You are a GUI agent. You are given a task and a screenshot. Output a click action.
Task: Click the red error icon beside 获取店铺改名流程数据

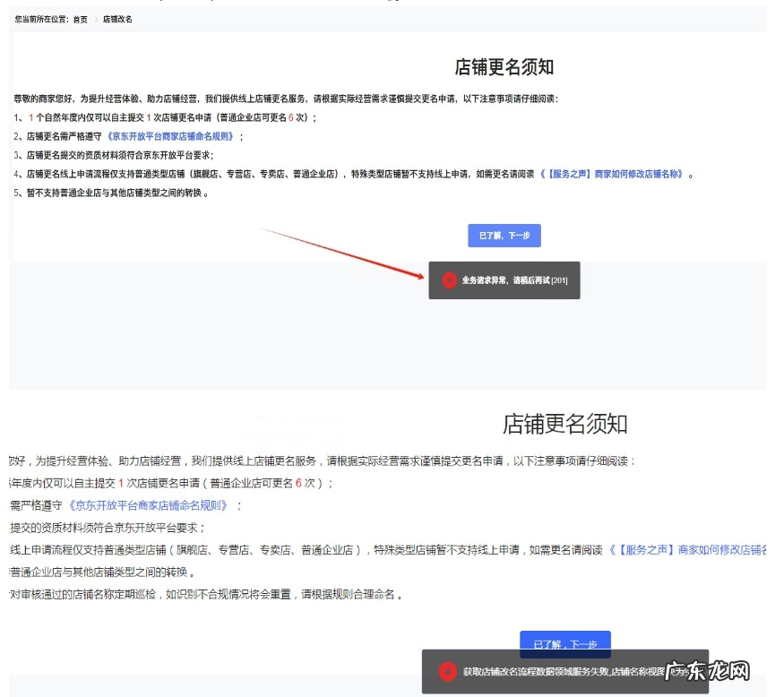447,671
